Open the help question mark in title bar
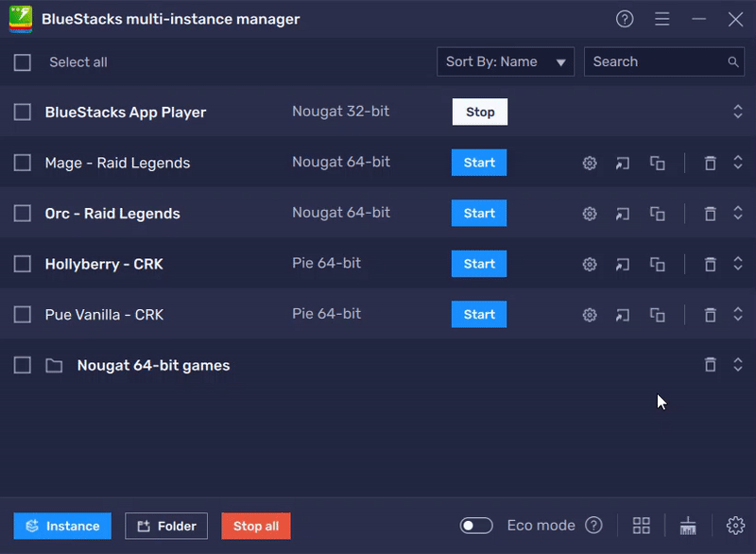The height and width of the screenshot is (554, 756). pyautogui.click(x=625, y=19)
